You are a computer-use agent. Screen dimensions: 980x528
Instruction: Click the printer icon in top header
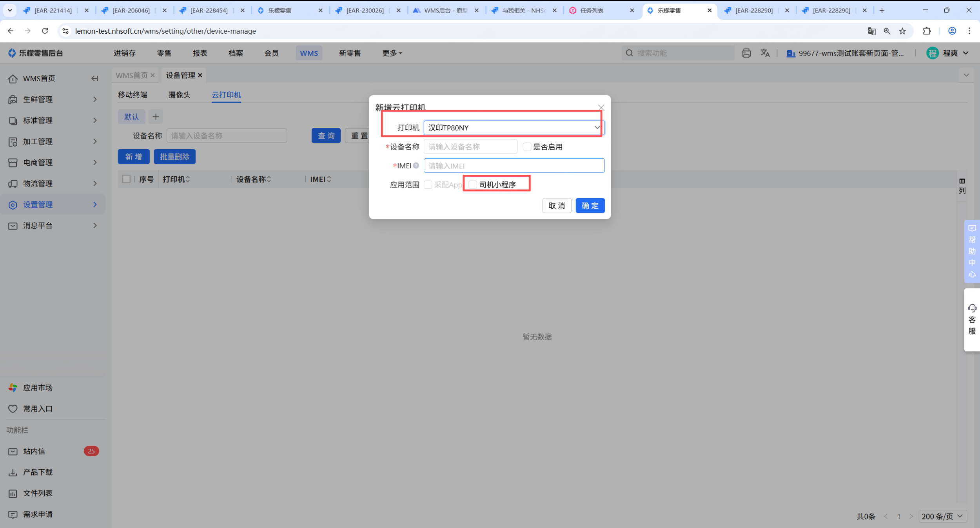click(746, 53)
